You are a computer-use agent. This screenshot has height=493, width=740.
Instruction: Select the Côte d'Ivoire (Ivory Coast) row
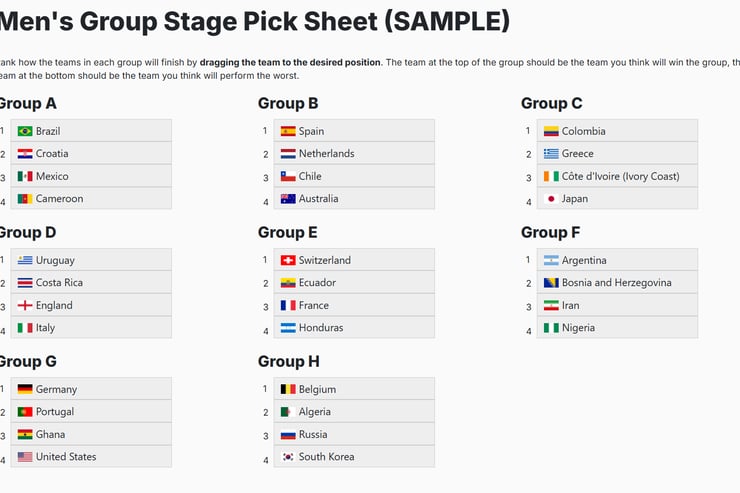[617, 176]
